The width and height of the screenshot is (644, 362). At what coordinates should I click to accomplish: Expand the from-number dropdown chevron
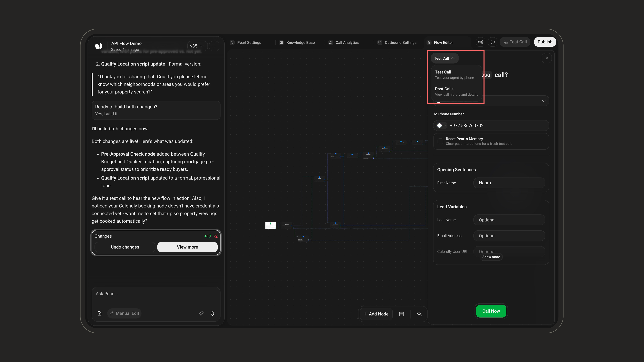pyautogui.click(x=544, y=101)
